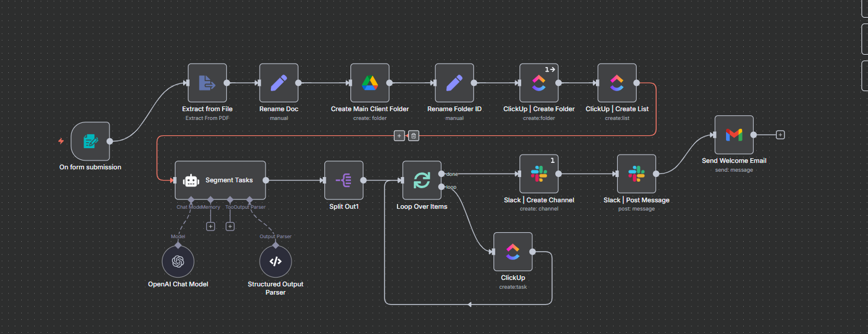Click the "Create Main Client Folder" label
This screenshot has width=868, height=334.
[x=370, y=109]
